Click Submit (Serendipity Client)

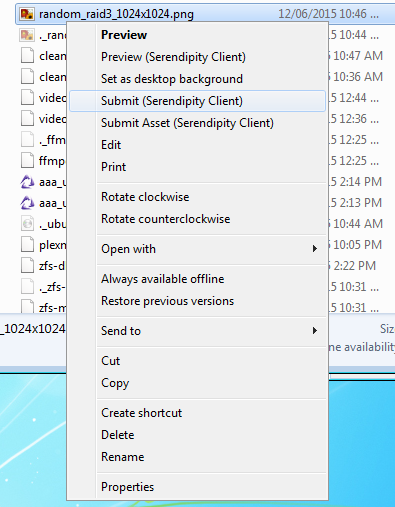pos(197,101)
